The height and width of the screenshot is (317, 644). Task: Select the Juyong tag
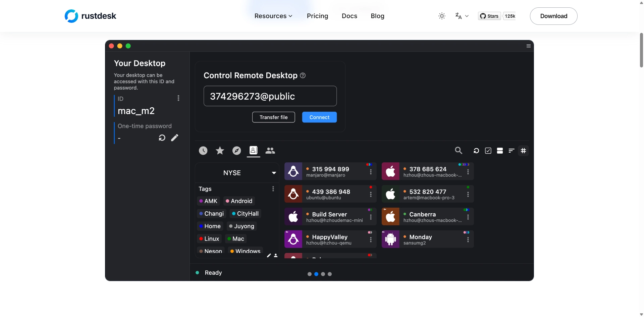(241, 226)
